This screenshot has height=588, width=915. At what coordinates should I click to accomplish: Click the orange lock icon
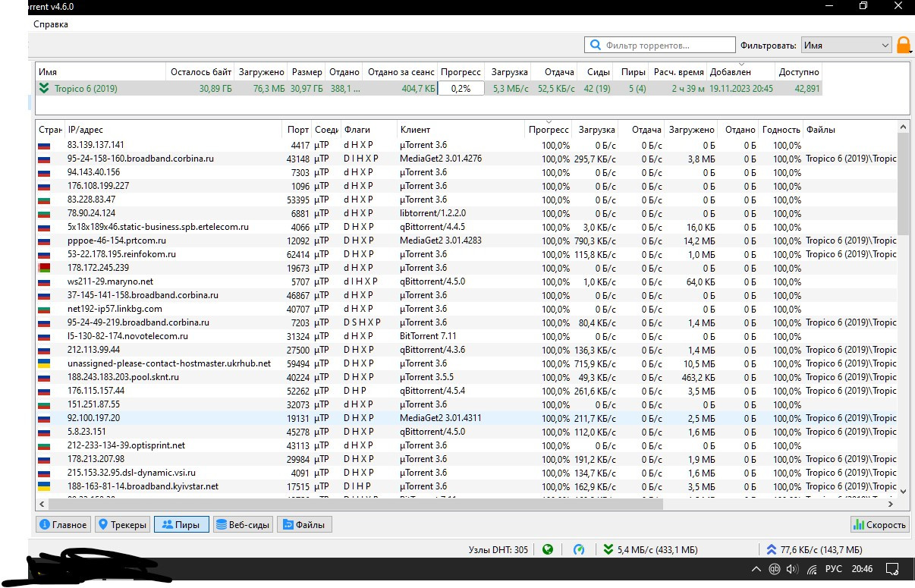click(x=904, y=45)
